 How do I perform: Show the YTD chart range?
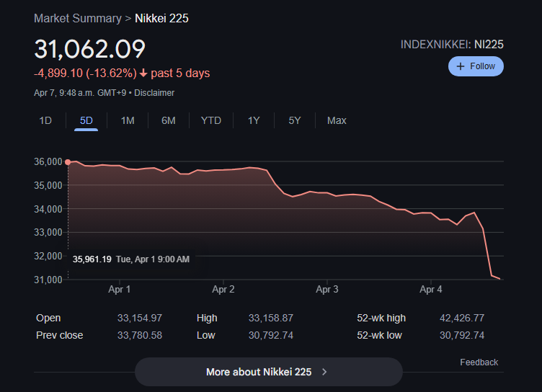210,120
